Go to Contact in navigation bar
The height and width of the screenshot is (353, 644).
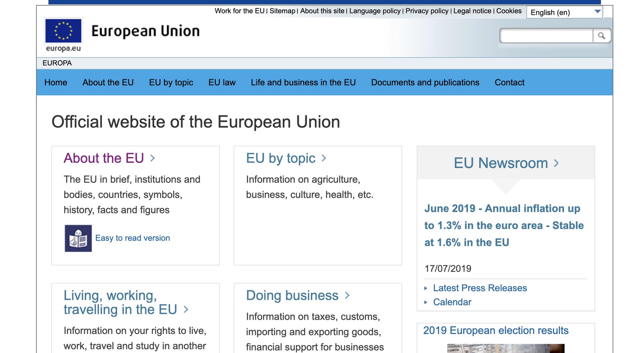coord(509,82)
